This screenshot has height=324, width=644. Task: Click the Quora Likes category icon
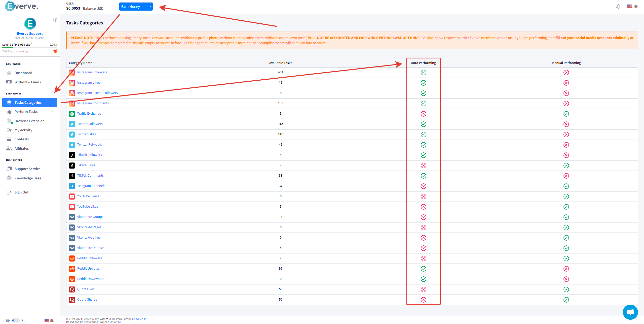click(x=72, y=289)
